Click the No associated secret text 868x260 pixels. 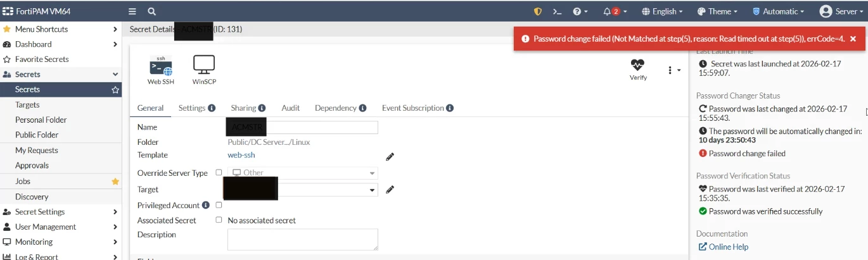point(262,221)
